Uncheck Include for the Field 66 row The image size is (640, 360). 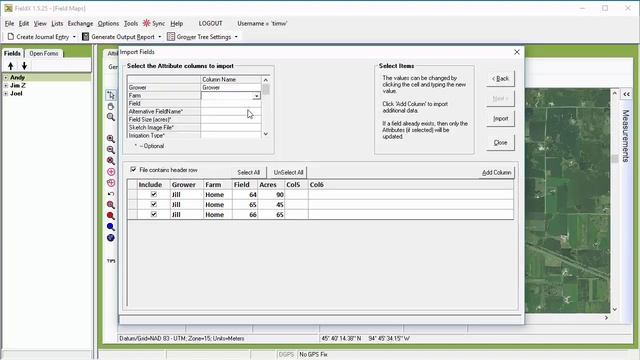point(154,214)
